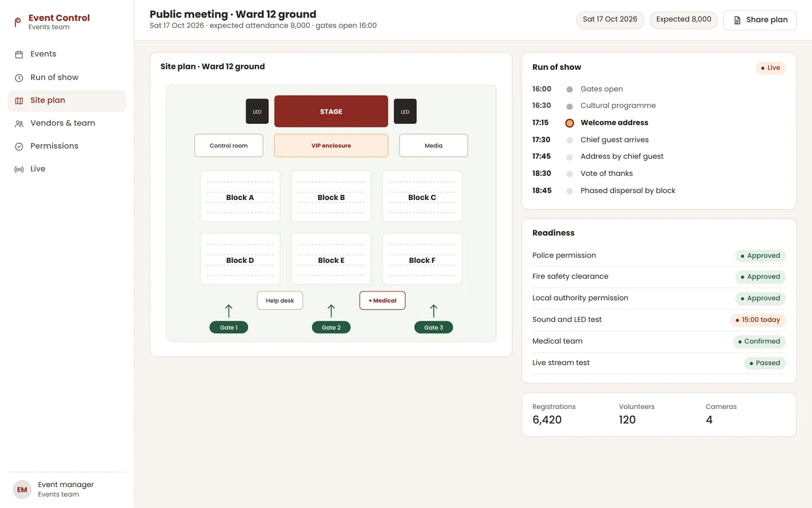Click the Gates open timeline dot

(x=570, y=90)
